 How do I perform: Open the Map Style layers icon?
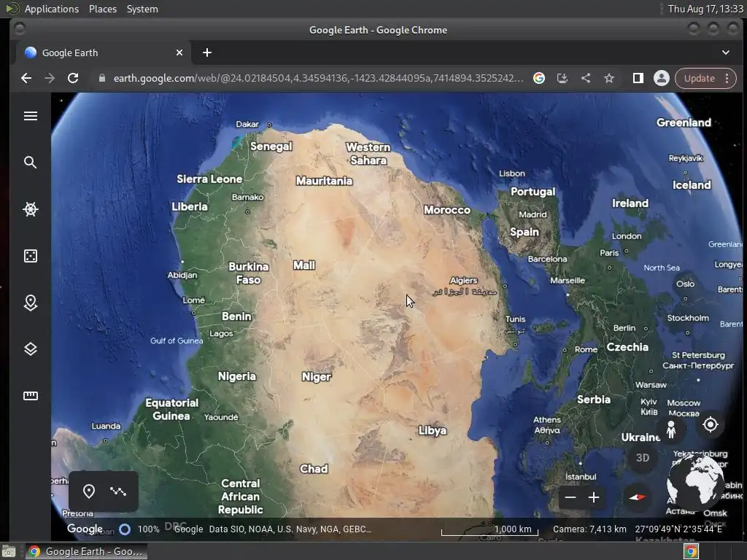(x=31, y=349)
